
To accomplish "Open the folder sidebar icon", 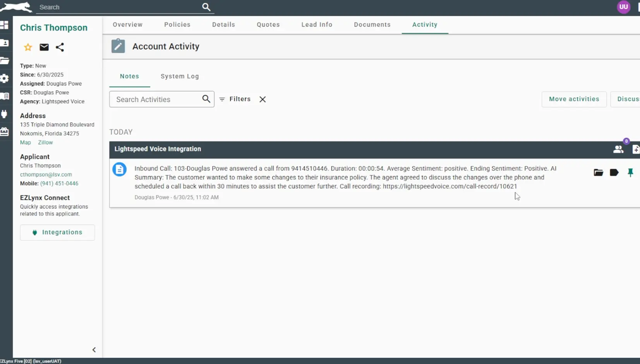I will pyautogui.click(x=5, y=61).
